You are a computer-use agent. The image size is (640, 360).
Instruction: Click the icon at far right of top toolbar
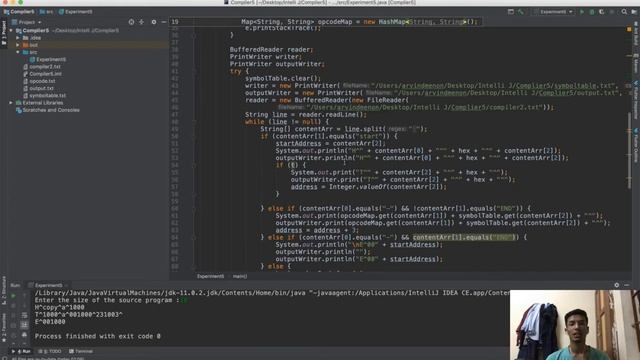[634, 12]
